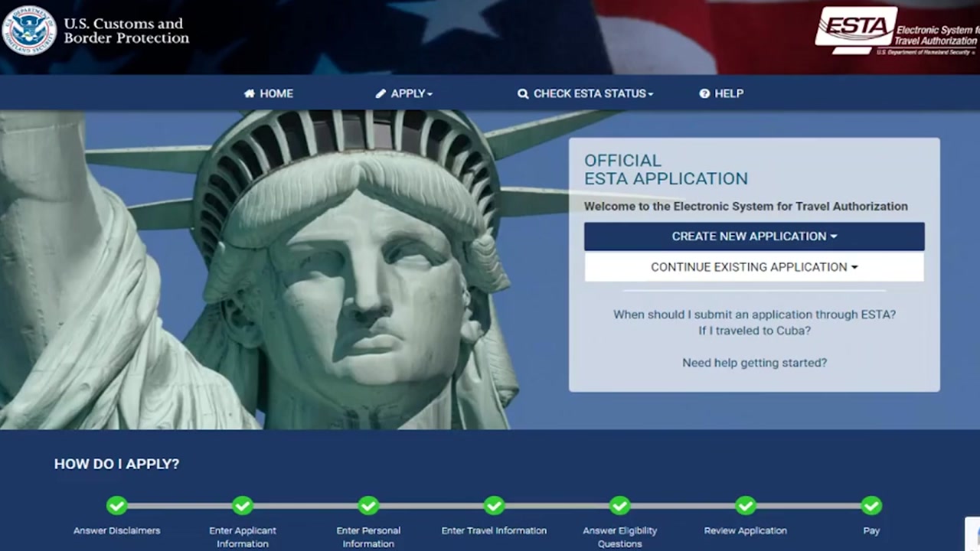Click 'Need help getting started?' link
Screen dimensions: 980x551
pyautogui.click(x=754, y=363)
